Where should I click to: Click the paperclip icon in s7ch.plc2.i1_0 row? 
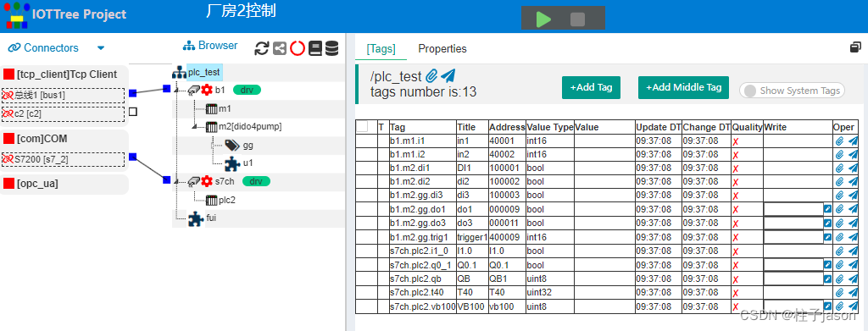tap(840, 251)
